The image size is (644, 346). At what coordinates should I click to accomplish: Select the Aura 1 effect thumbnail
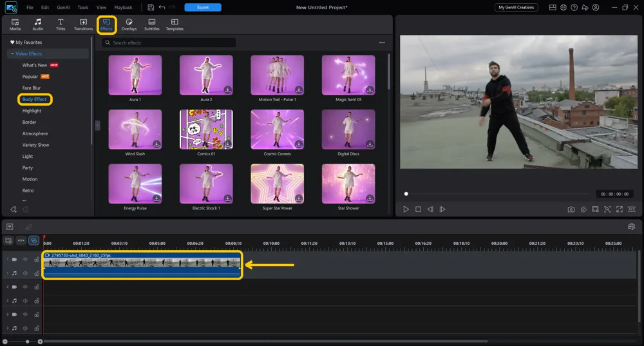(x=135, y=75)
